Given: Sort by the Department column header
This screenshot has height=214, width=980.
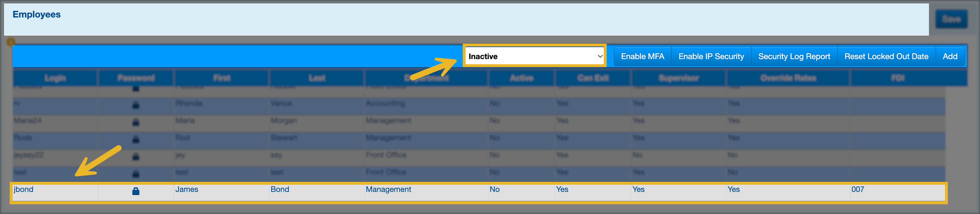Looking at the screenshot, I should click(x=426, y=78).
